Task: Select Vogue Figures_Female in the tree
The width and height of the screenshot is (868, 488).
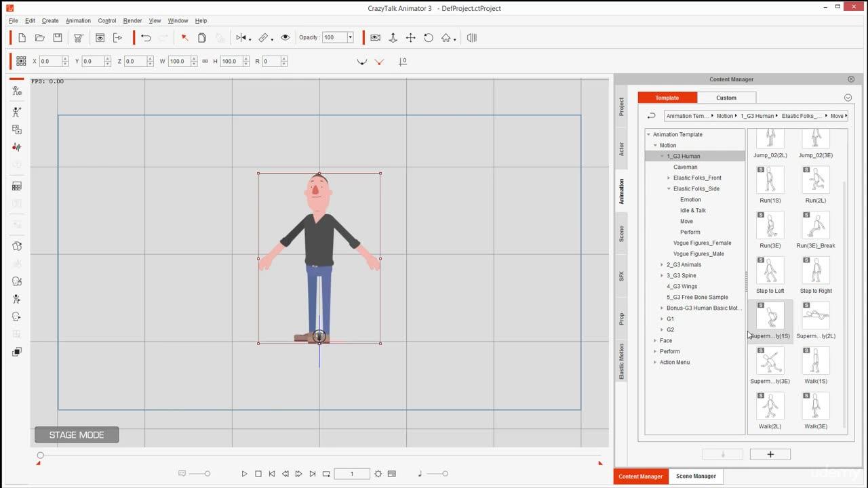Action: (x=702, y=243)
